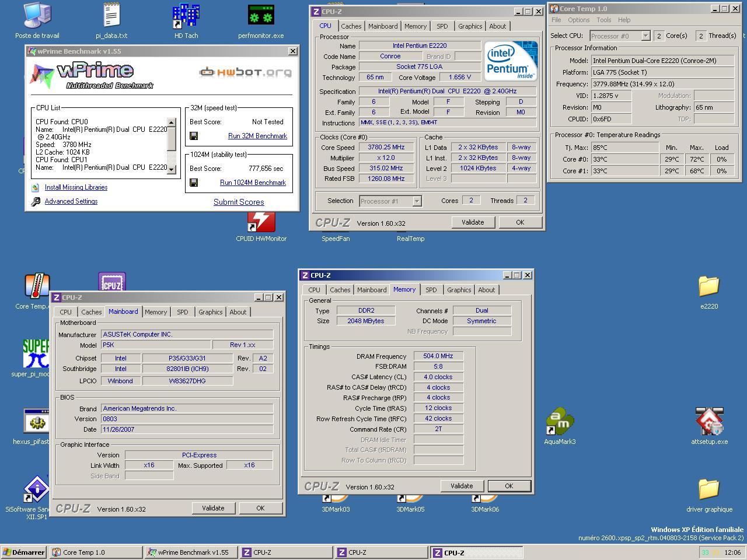
Task: Switch to Core Temp 1.0 taskbar button
Action: 96,552
